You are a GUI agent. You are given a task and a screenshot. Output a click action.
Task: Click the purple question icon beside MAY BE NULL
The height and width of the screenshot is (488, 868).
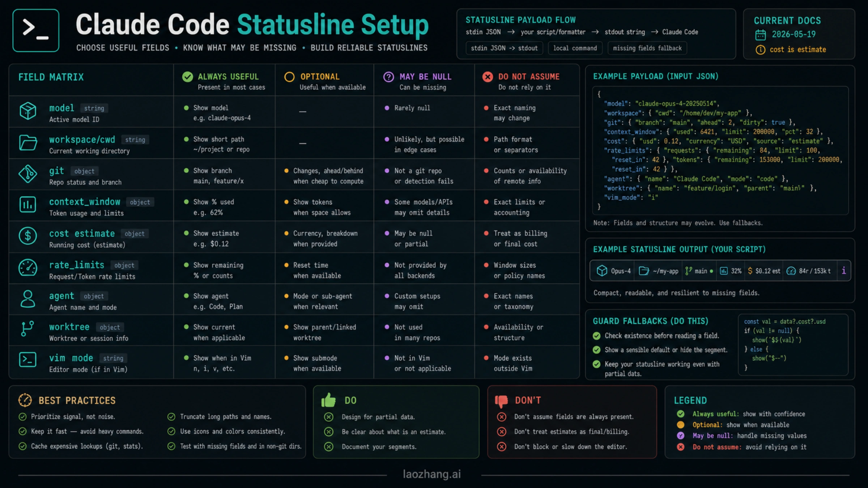pos(389,77)
